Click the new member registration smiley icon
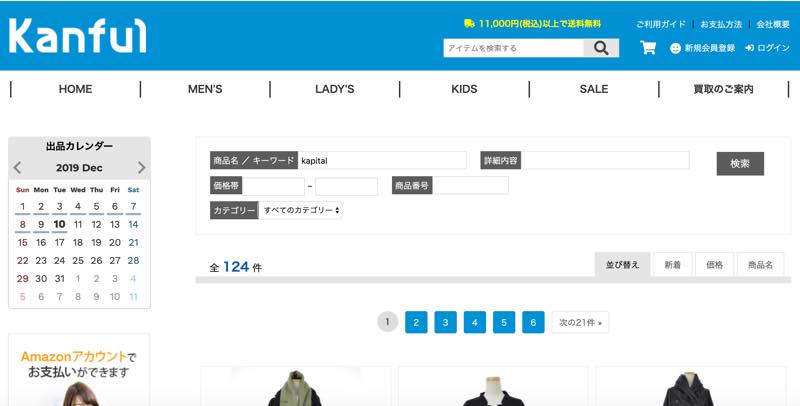This screenshot has height=406, width=800. [x=675, y=48]
